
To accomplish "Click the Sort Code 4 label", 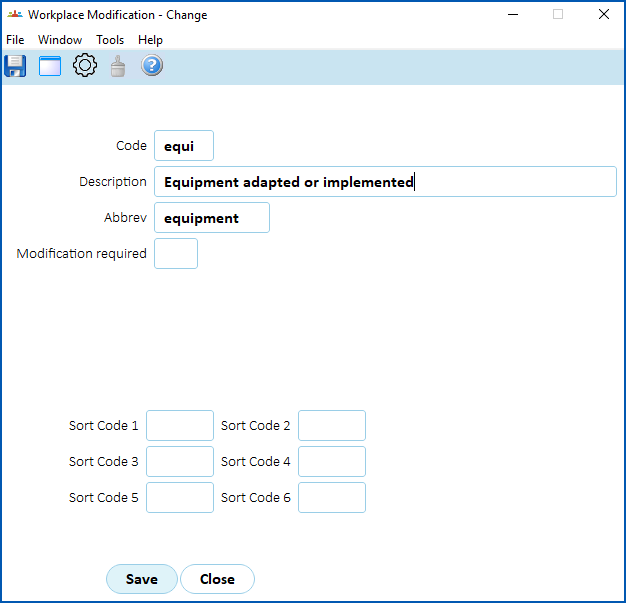I will (x=256, y=462).
